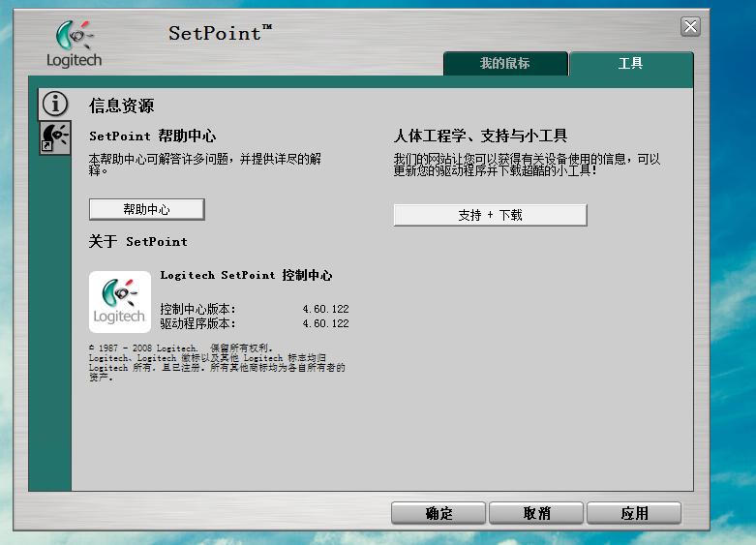This screenshot has width=756, height=545.
Task: Close the SetPoint window
Action: point(690,26)
